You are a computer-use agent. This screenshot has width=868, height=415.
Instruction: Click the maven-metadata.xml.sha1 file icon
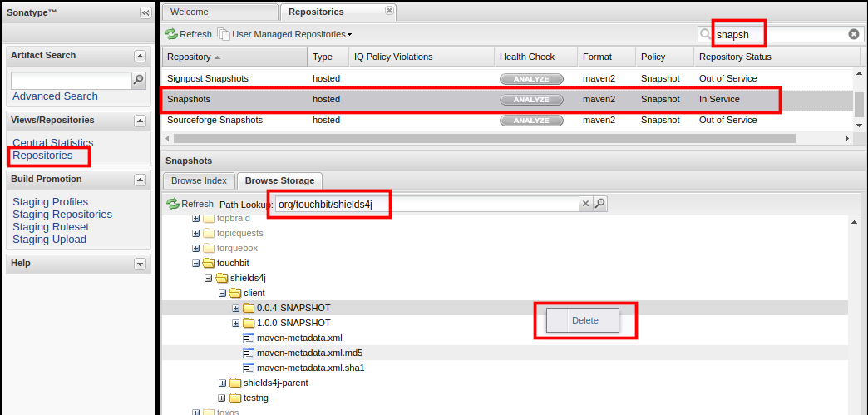pyautogui.click(x=249, y=368)
